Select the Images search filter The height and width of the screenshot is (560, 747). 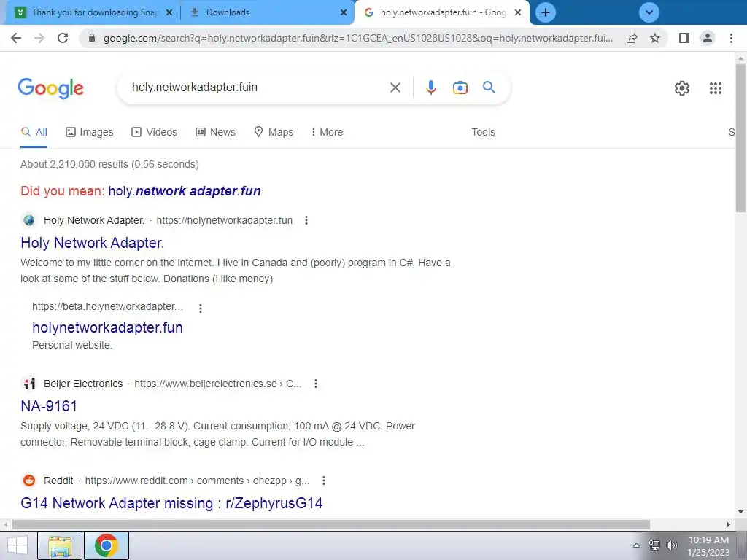(x=89, y=133)
